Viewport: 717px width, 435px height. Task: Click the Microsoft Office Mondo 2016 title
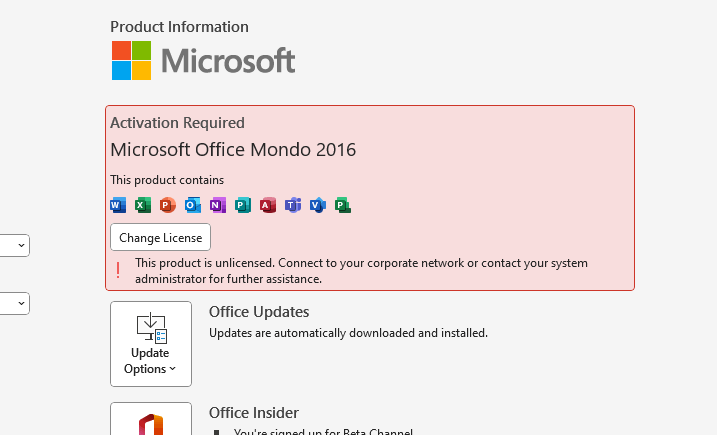click(x=233, y=150)
